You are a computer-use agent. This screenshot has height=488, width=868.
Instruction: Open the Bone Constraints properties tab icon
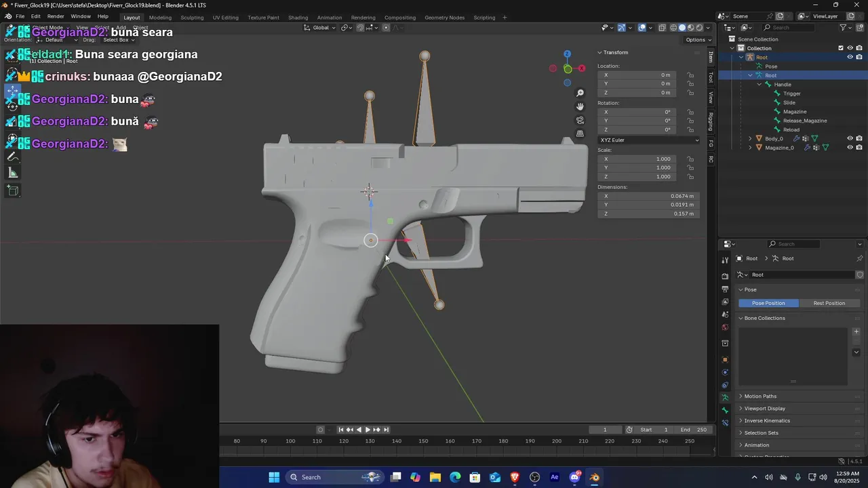pos(725,423)
